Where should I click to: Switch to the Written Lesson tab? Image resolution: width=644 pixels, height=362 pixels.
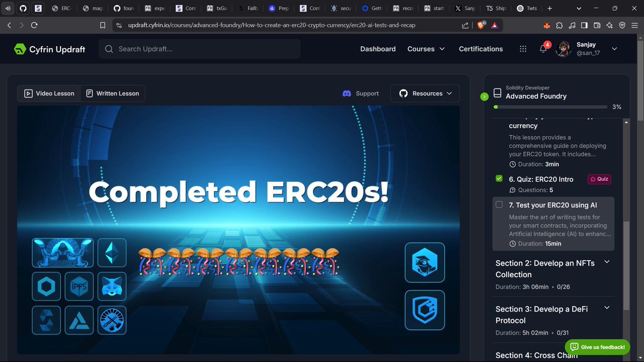(113, 93)
